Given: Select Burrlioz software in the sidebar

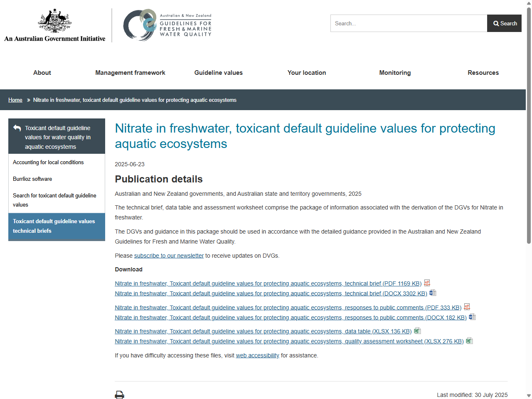Looking at the screenshot, I should point(32,179).
